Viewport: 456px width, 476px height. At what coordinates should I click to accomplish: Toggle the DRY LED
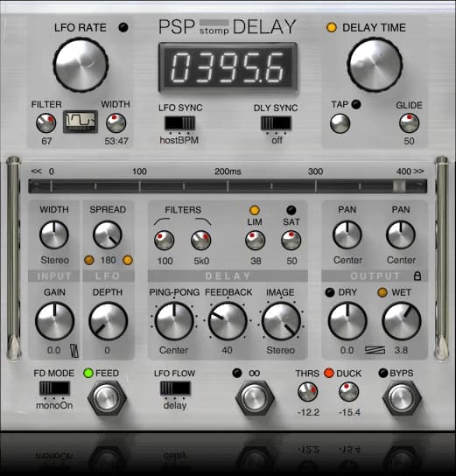[x=330, y=292]
